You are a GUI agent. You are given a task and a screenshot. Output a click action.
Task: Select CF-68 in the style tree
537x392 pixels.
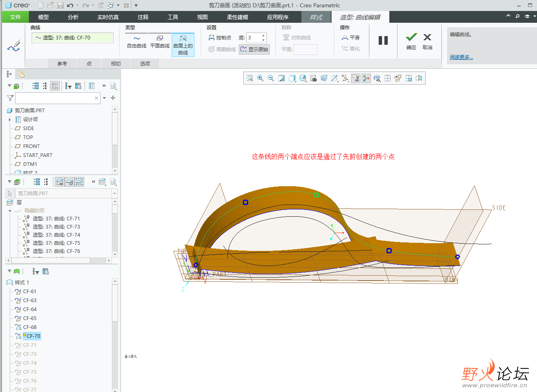coord(30,327)
